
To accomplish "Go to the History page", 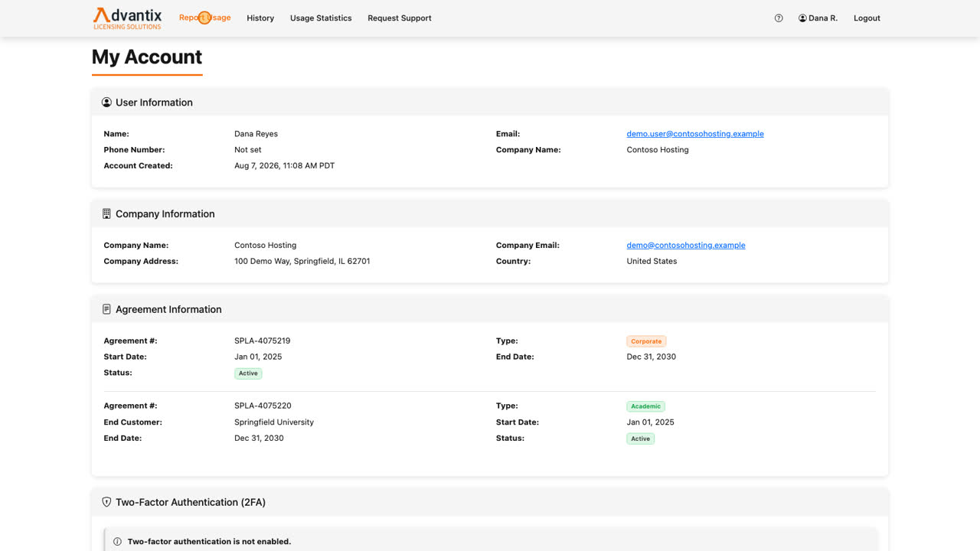I will (260, 18).
